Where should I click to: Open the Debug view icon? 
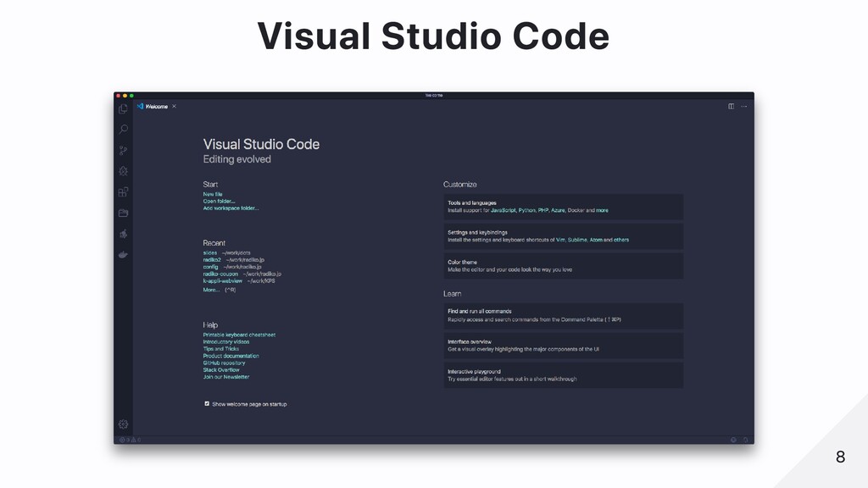(x=123, y=171)
